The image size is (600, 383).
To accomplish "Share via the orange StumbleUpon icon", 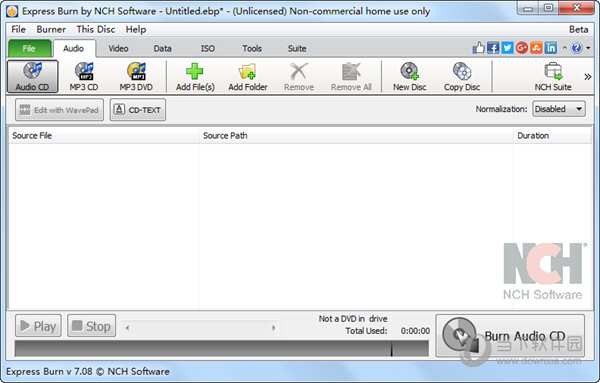I will [x=536, y=48].
